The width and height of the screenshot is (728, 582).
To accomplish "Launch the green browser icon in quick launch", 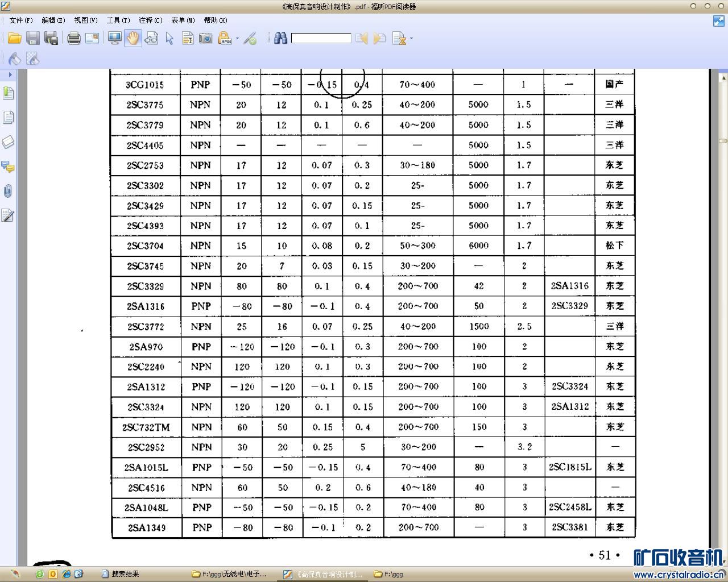I will [40, 574].
